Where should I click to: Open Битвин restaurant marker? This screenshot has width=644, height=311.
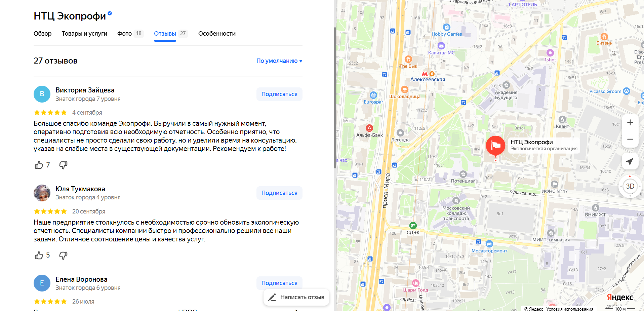pos(604,37)
